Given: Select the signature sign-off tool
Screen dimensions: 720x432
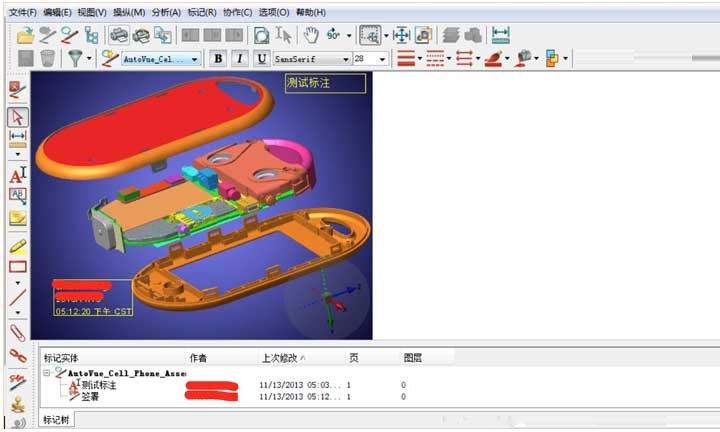Looking at the screenshot, I should (x=17, y=382).
